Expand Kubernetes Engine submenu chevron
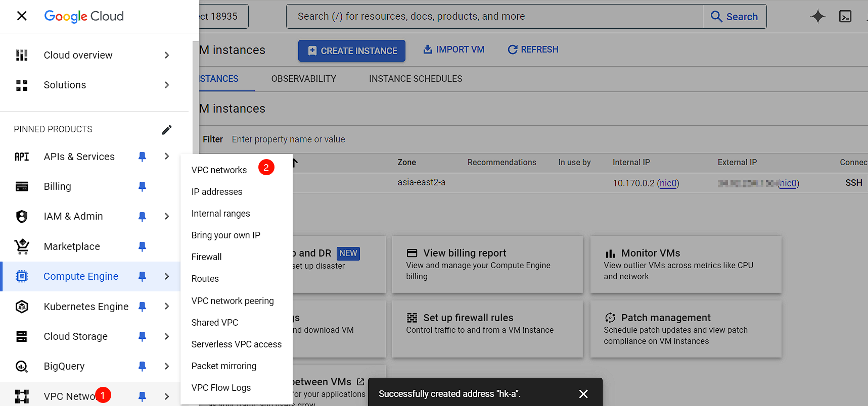 (167, 307)
